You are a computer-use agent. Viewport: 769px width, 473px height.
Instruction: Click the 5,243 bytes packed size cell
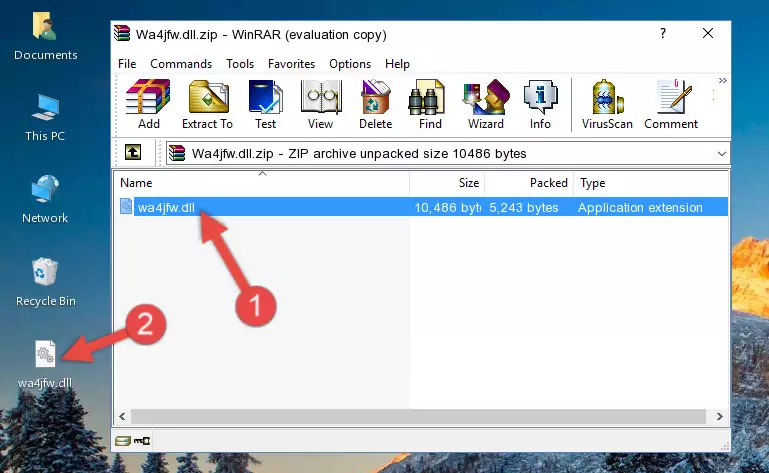click(x=524, y=207)
